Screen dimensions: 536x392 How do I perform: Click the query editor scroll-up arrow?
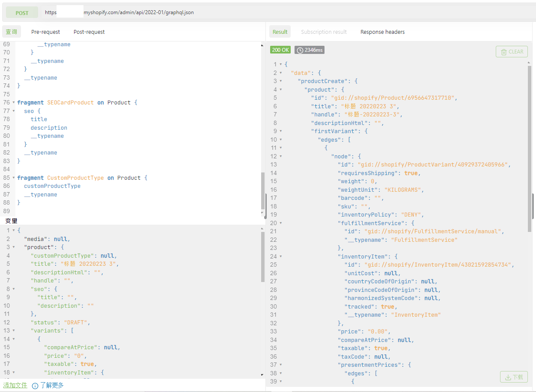tap(262, 45)
